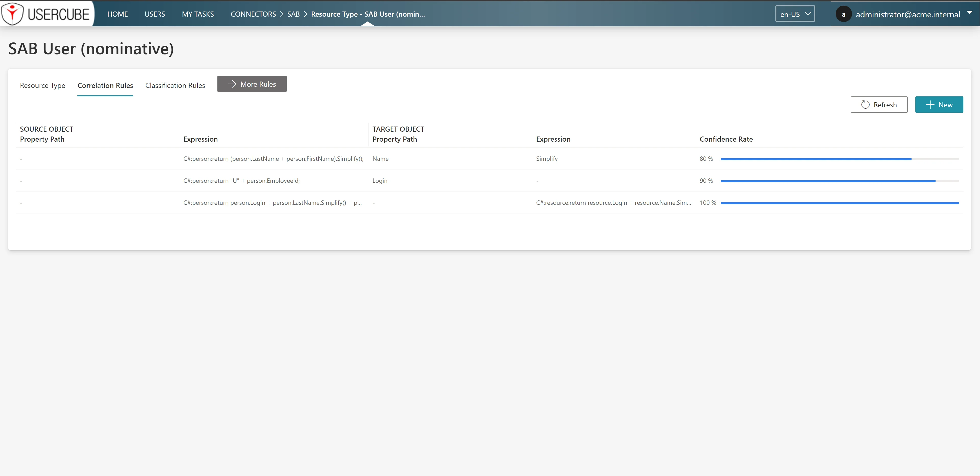Click the 80 % confidence bar
The image size is (980, 476).
click(840, 159)
